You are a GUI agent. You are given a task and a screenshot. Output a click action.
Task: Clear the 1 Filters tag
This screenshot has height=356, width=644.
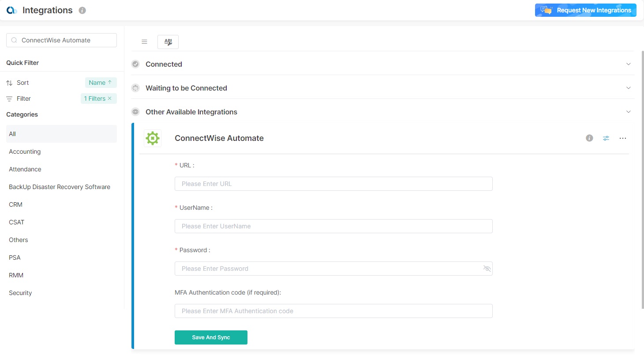click(110, 98)
